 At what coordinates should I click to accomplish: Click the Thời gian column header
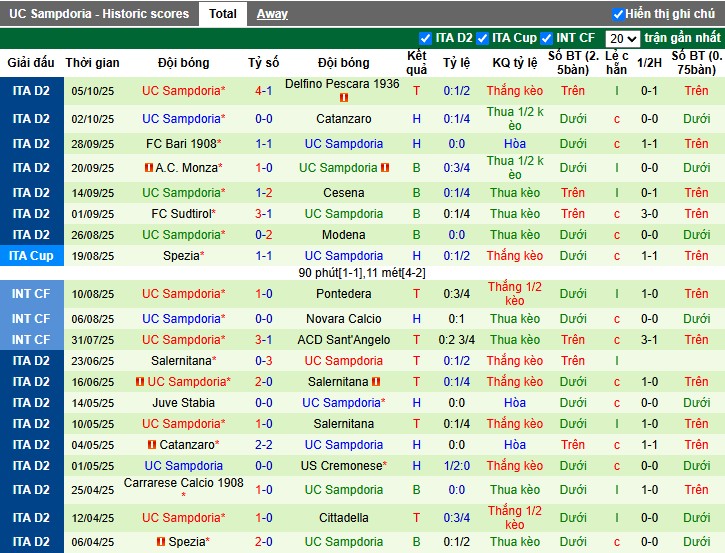(92, 63)
